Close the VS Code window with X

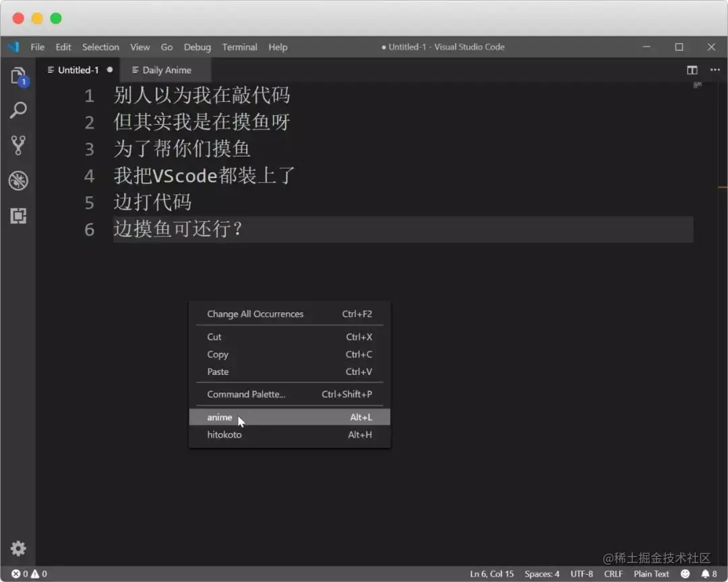click(711, 47)
